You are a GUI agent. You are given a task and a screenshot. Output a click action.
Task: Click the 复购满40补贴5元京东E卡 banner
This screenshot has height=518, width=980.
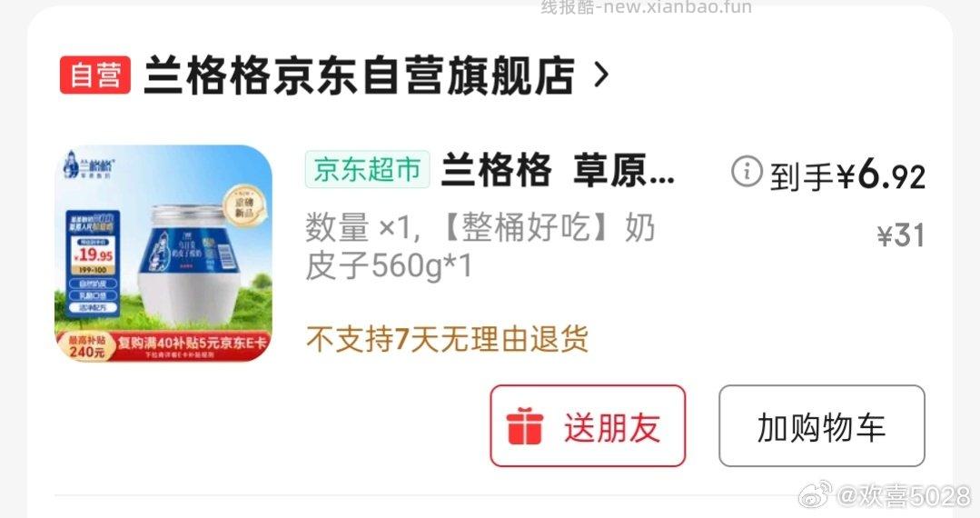[x=193, y=343]
